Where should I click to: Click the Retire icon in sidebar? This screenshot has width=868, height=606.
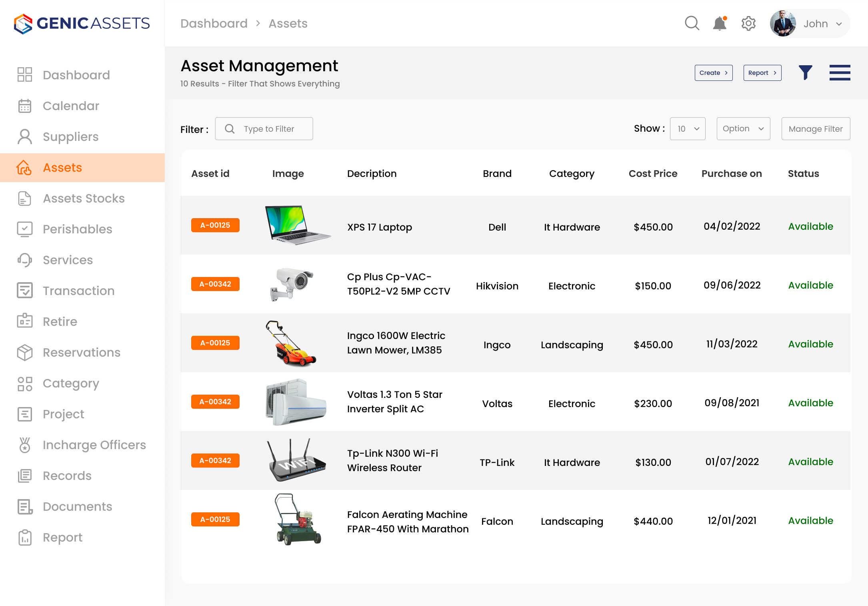coord(25,321)
